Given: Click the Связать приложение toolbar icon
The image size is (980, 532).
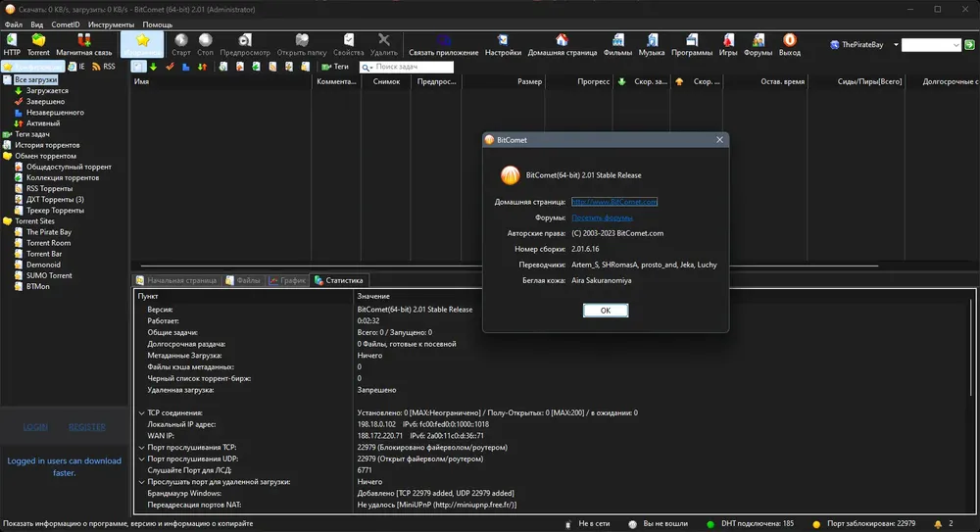Looking at the screenshot, I should [444, 45].
